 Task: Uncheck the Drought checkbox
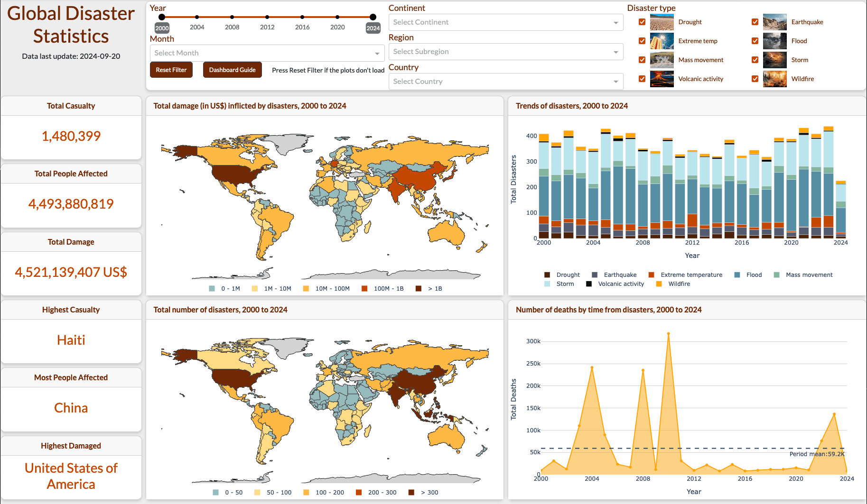(x=642, y=22)
